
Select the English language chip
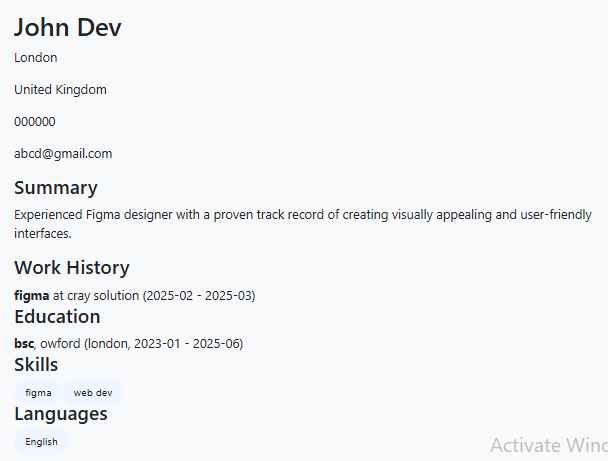(x=41, y=442)
